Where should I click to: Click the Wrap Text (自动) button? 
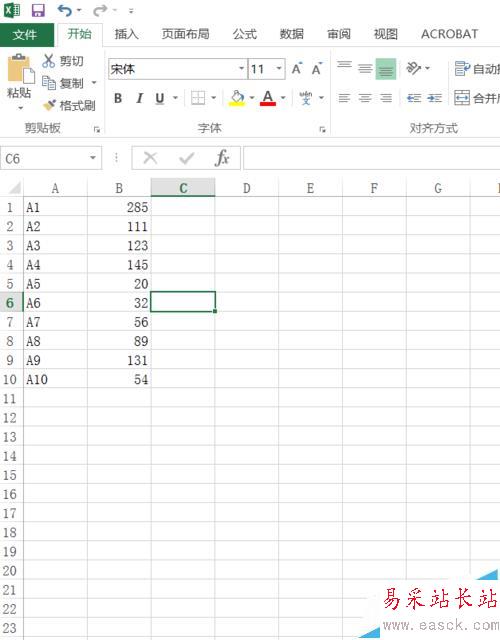(477, 69)
